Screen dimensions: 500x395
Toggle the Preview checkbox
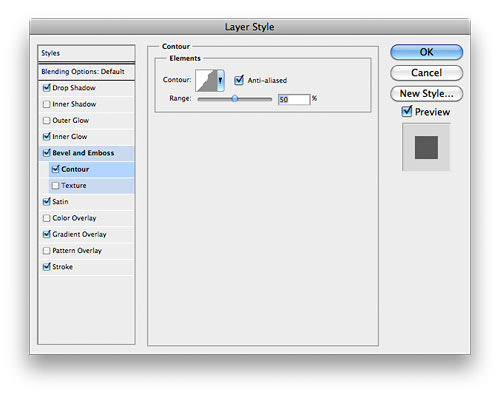tap(407, 111)
